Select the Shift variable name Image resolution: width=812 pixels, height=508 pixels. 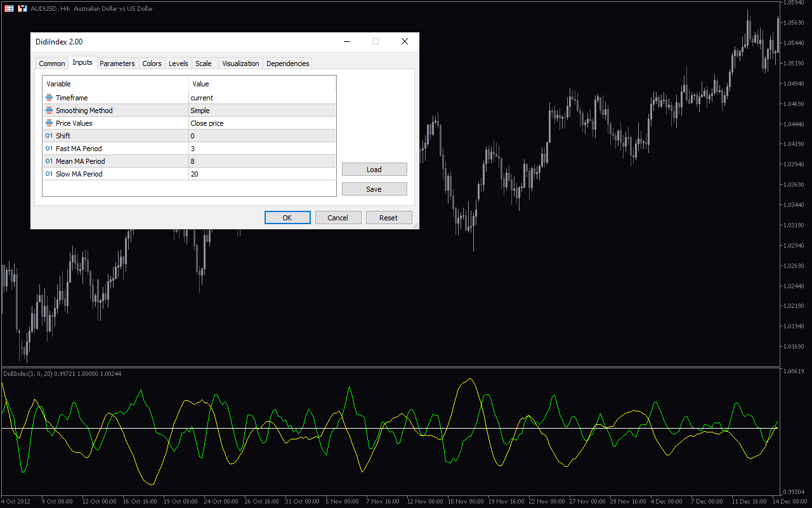click(63, 136)
